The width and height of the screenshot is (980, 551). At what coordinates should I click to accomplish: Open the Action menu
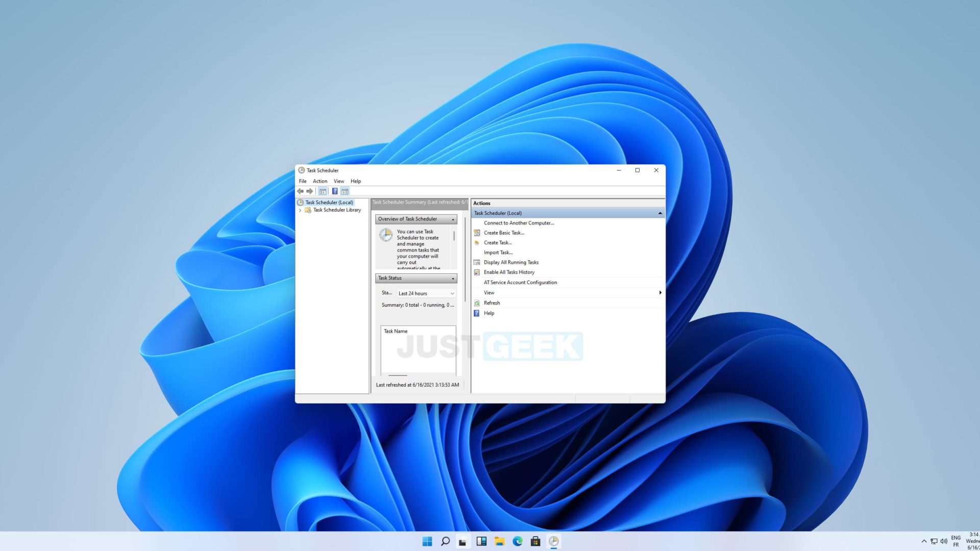(320, 181)
